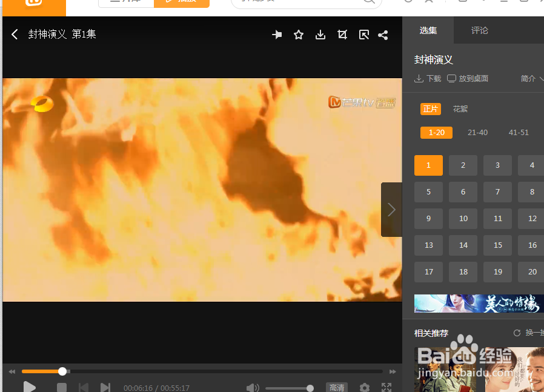Open episode 19

pyautogui.click(x=497, y=272)
